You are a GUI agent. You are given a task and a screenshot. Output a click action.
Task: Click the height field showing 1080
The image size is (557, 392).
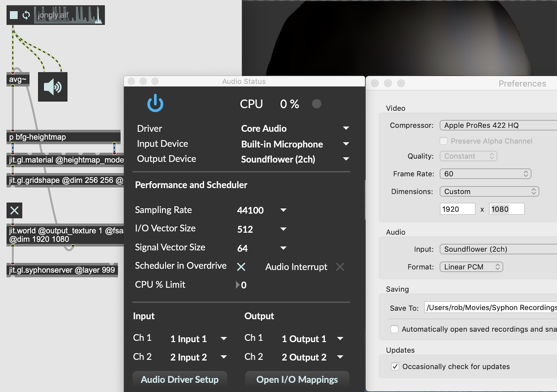[507, 209]
